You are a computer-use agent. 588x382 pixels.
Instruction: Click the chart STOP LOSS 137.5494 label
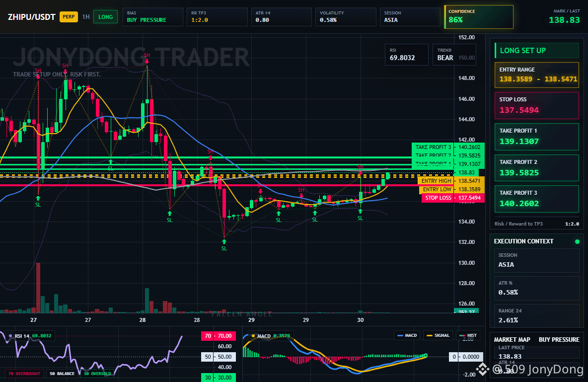click(453, 198)
